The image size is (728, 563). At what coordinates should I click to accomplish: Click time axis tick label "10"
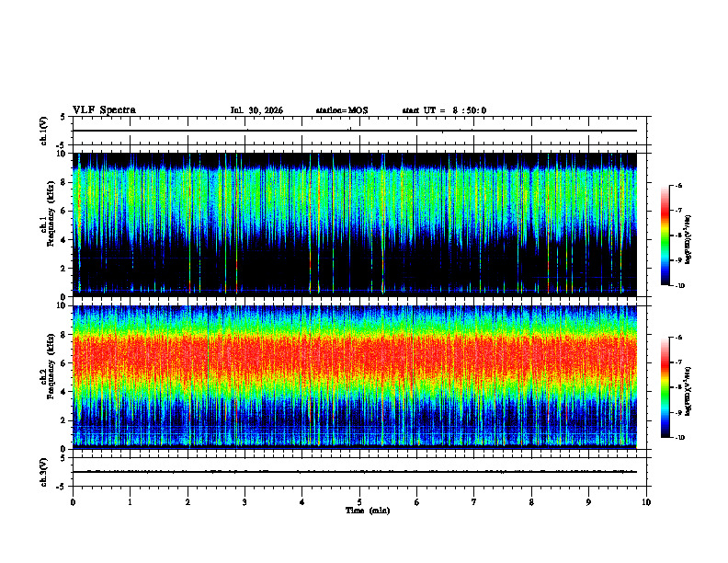(646, 502)
